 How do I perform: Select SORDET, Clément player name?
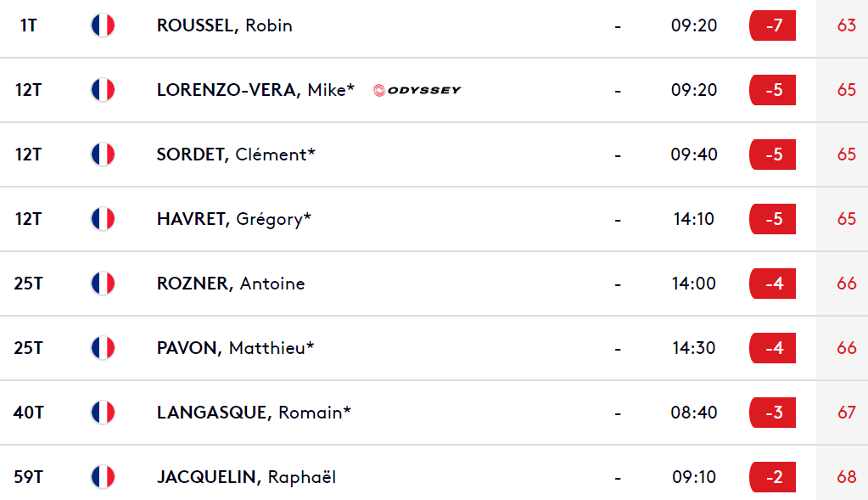(236, 154)
